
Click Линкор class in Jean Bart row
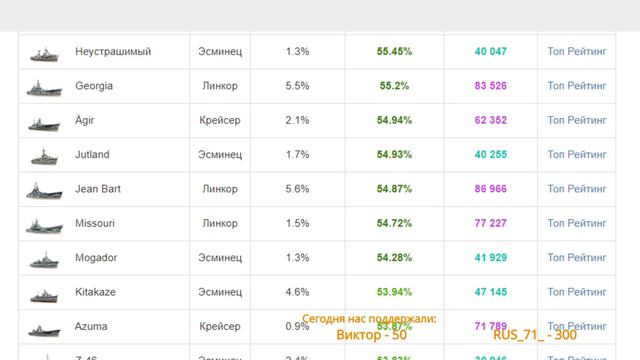[x=220, y=189]
